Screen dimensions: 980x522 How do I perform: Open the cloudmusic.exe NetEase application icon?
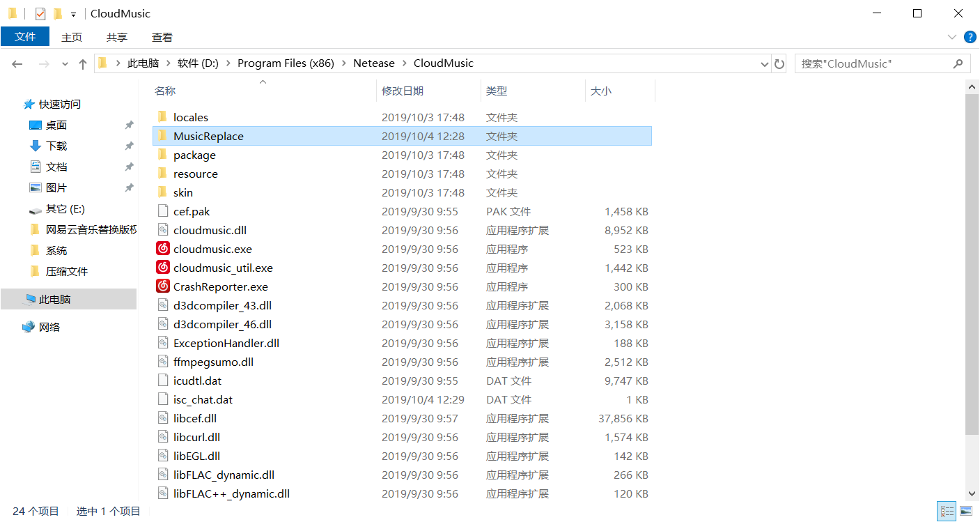pos(162,249)
